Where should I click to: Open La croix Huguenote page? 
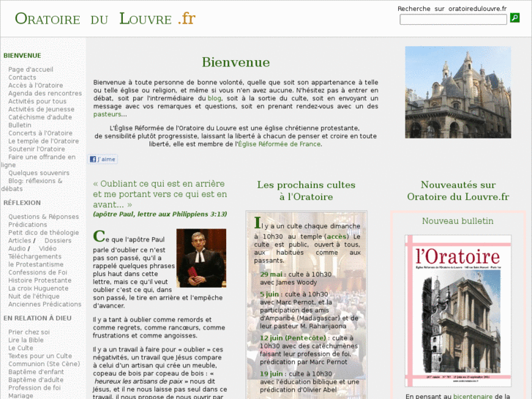coord(38,288)
